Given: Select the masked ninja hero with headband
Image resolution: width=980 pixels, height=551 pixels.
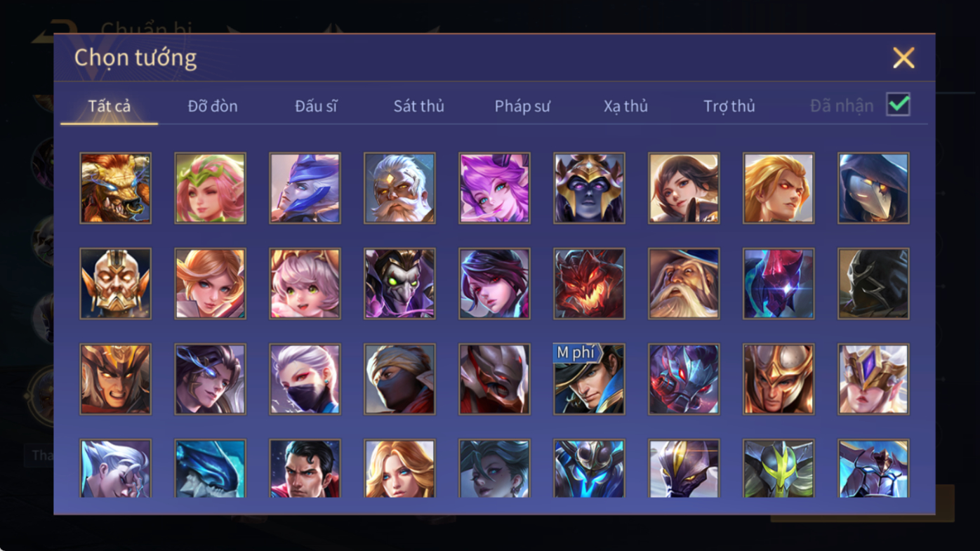Looking at the screenshot, I should pos(399,379).
